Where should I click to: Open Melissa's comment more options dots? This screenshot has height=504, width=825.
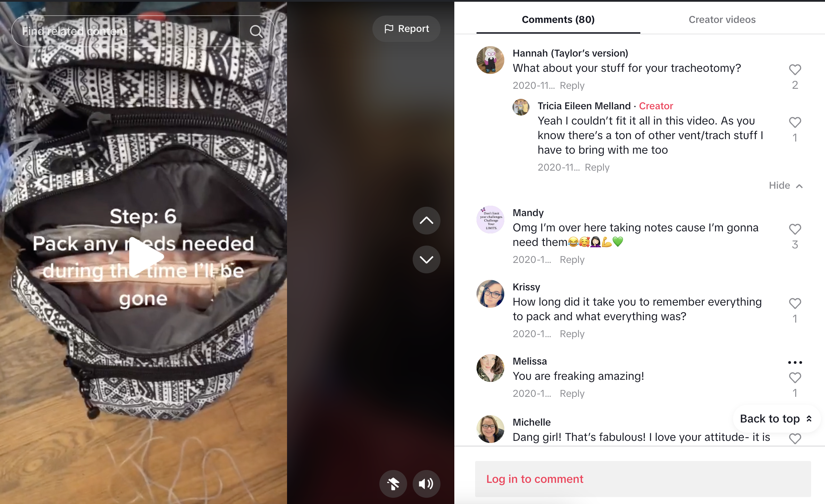795,362
